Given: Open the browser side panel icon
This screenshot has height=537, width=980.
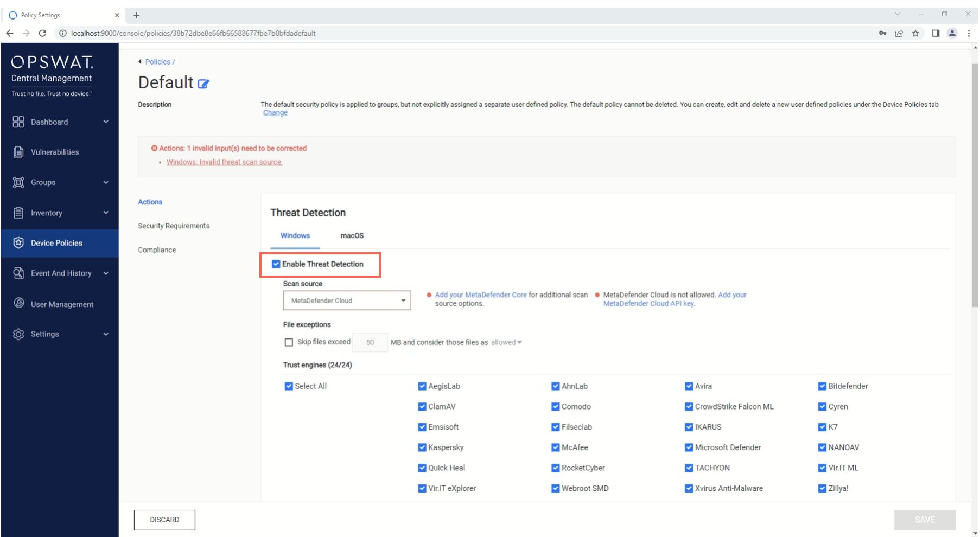Looking at the screenshot, I should click(936, 33).
